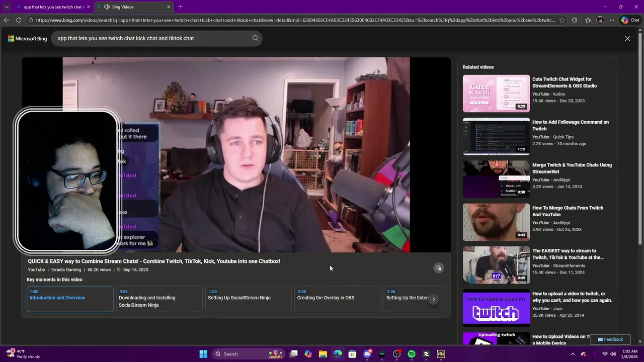Click the taskbar Search box
644x362 pixels.
click(x=248, y=354)
